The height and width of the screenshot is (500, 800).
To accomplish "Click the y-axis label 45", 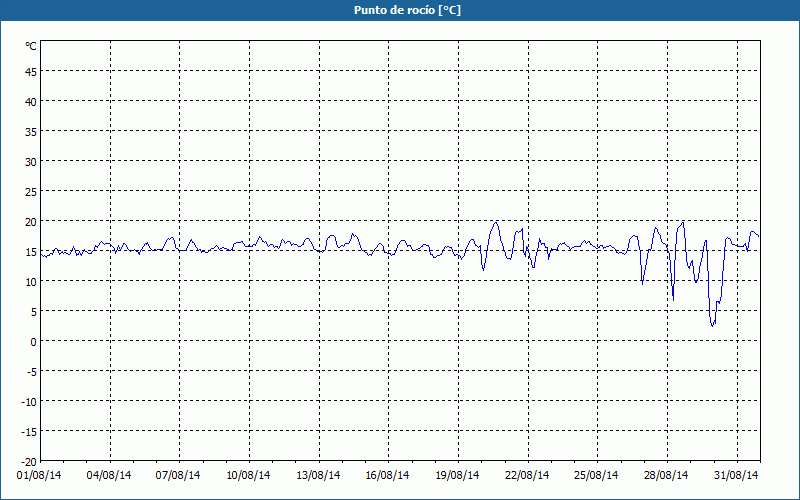I will point(31,71).
